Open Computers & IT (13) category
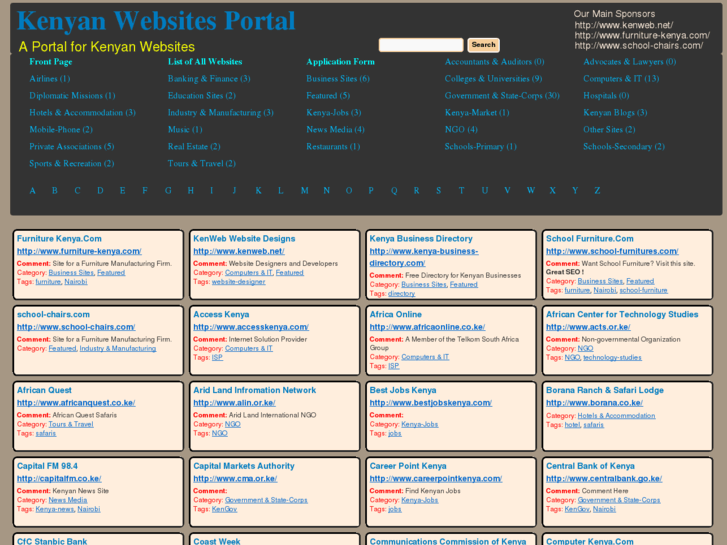 [x=621, y=79]
